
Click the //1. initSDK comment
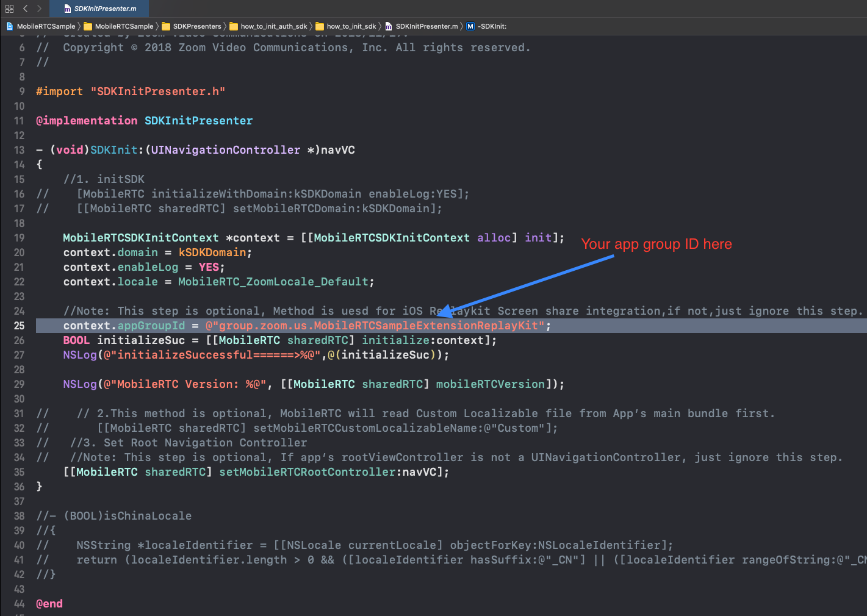[104, 179]
